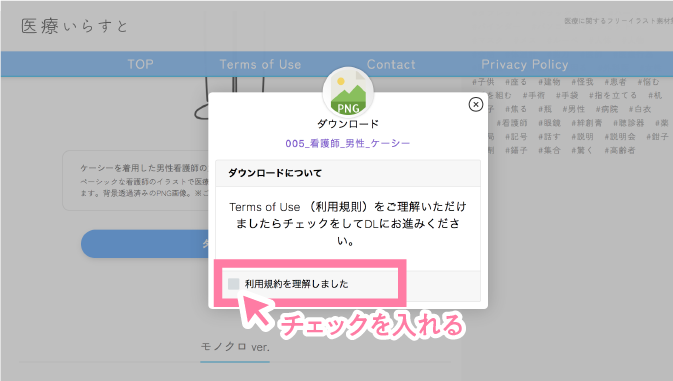This screenshot has height=381, width=673.
Task: Open the Terms of Use page
Action: point(260,64)
